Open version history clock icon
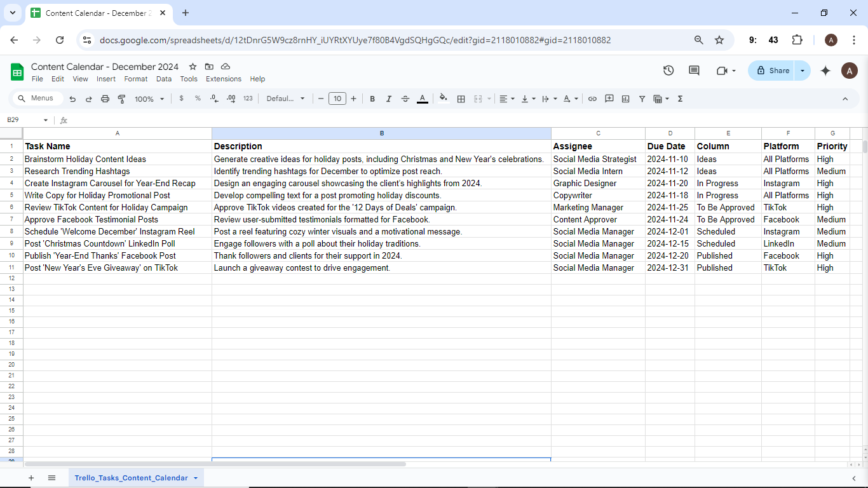This screenshot has height=488, width=868. tap(668, 71)
